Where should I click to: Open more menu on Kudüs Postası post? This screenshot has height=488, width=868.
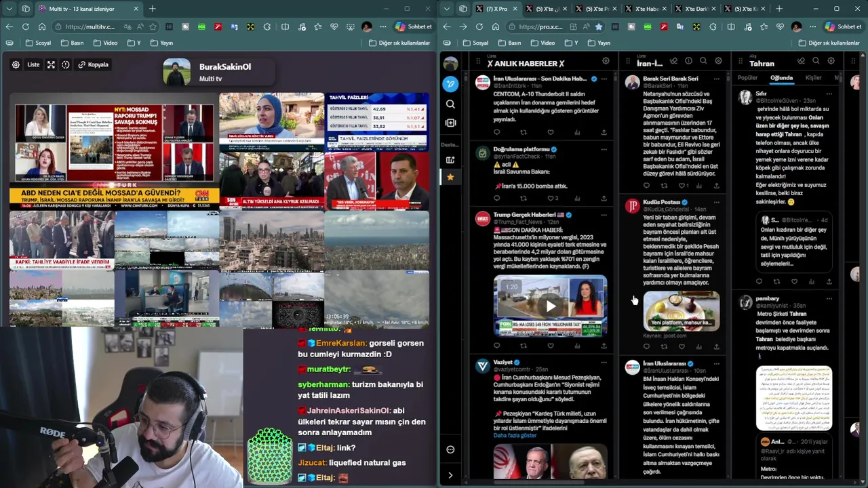[717, 202]
